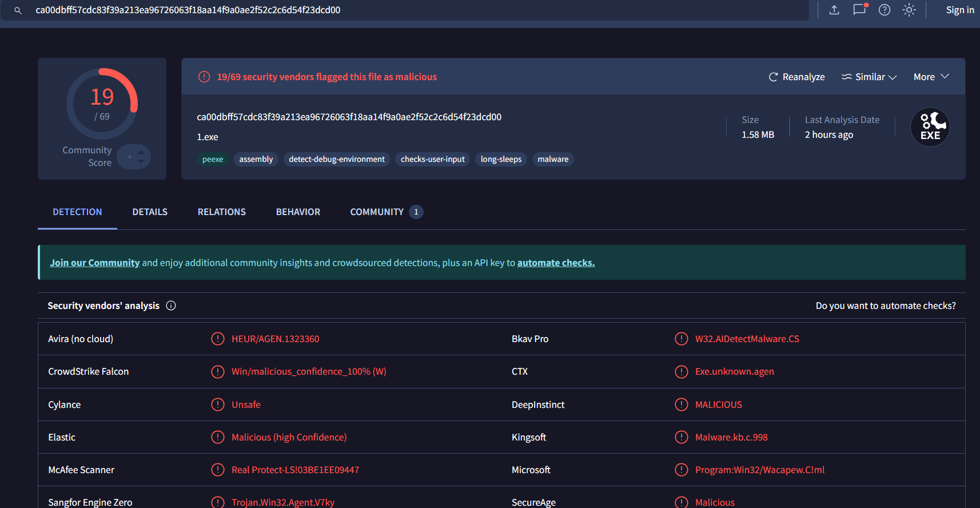Click the Avira (no cloud) vendor name
The height and width of the screenshot is (508, 980).
(81, 339)
